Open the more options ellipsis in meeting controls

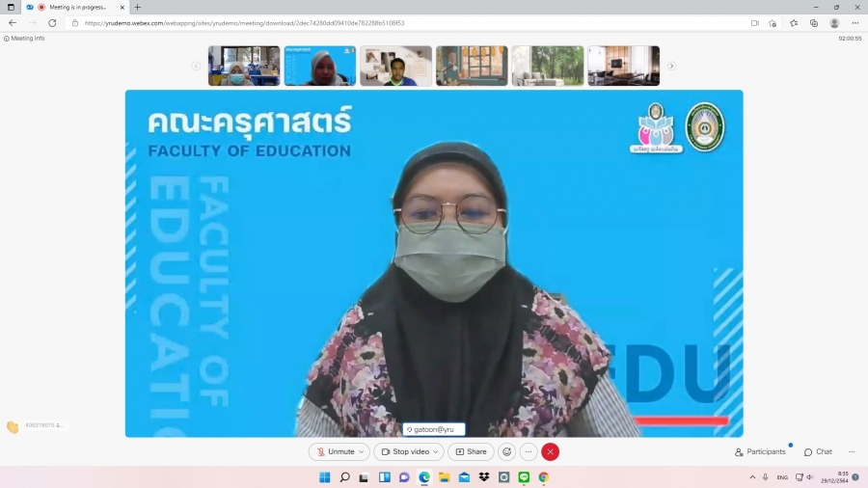[529, 451]
